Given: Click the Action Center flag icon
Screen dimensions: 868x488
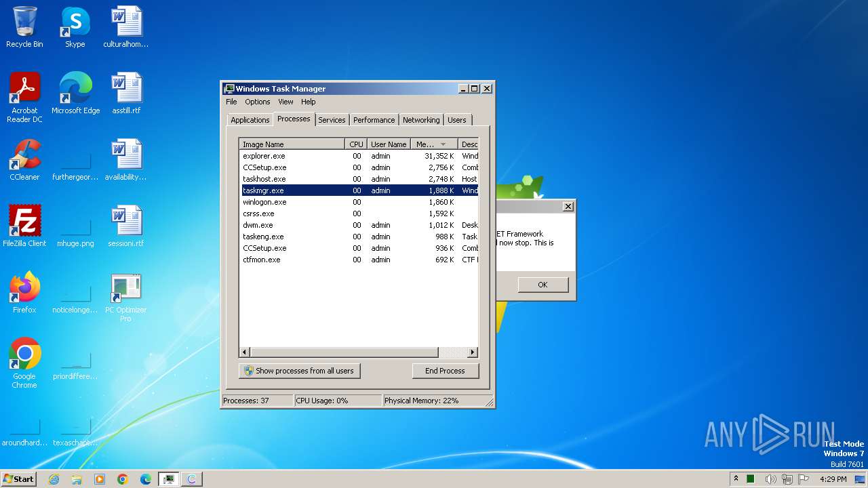Looking at the screenshot, I should (804, 479).
